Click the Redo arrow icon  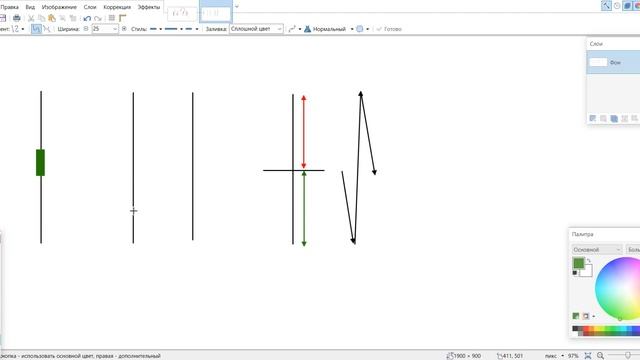98,18
